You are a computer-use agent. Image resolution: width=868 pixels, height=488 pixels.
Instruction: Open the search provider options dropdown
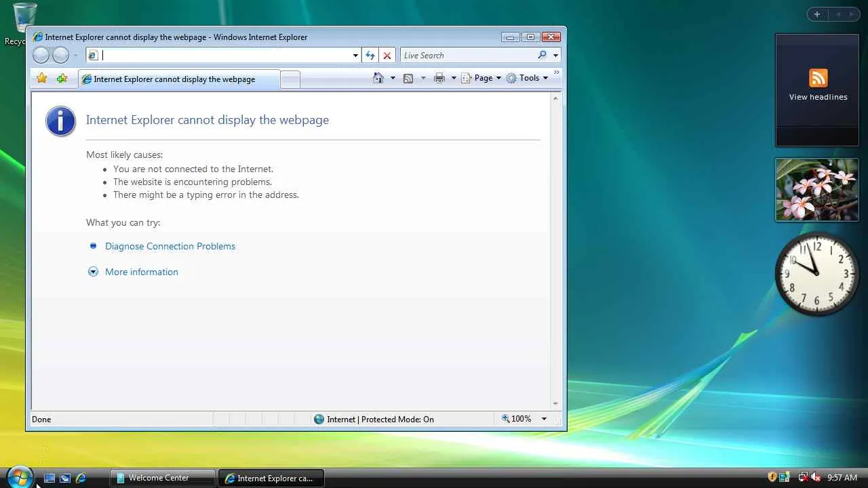555,56
